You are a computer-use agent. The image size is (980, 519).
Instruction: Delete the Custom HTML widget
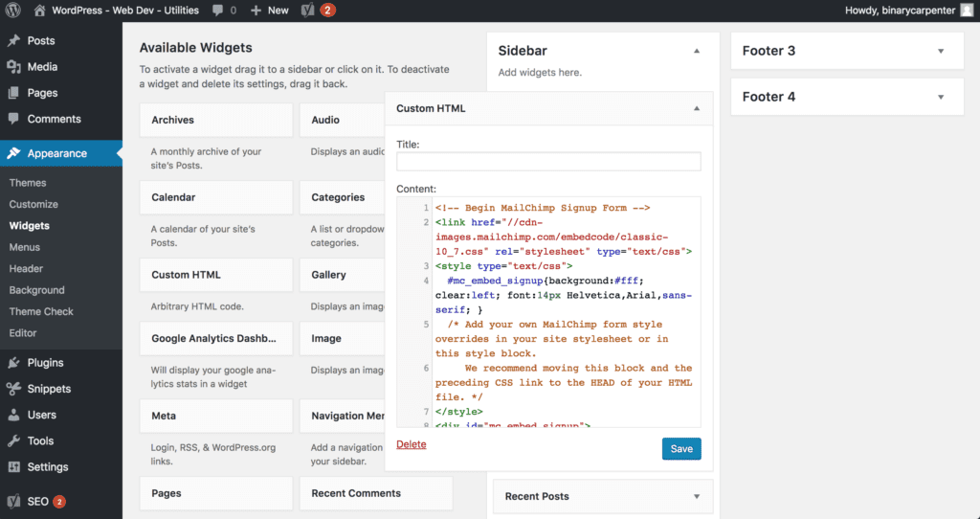tap(412, 444)
